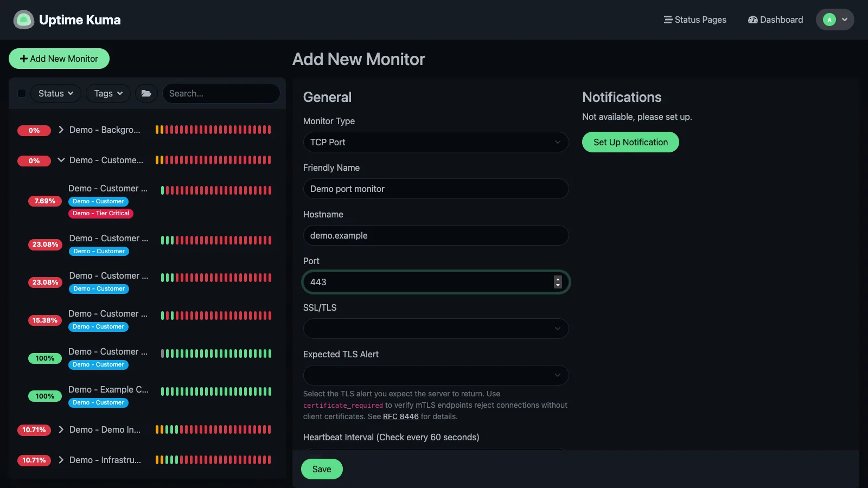This screenshot has height=488, width=868.
Task: Select the Demo - Tier Critical tag
Action: tap(101, 214)
